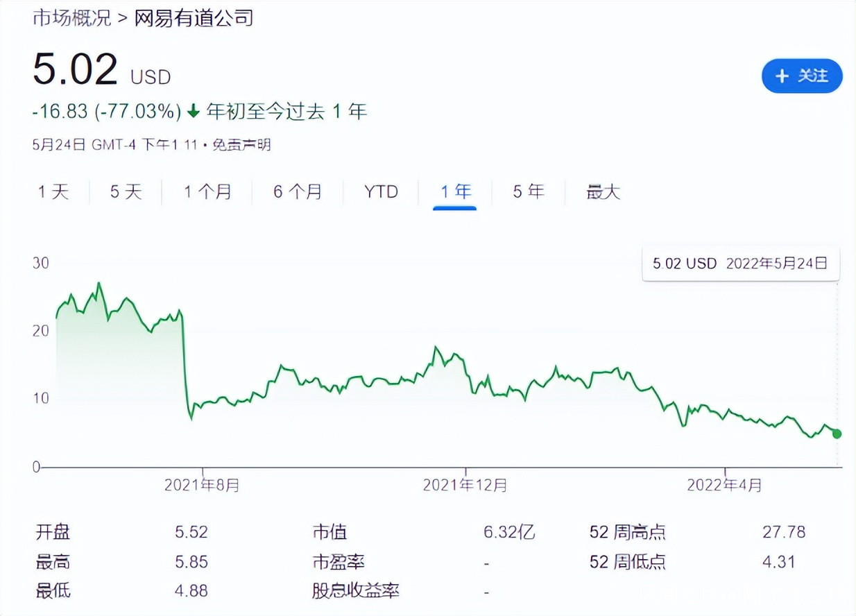Image resolution: width=856 pixels, height=616 pixels.
Task: Click the 2021年8月 axis label
Action: [x=202, y=485]
